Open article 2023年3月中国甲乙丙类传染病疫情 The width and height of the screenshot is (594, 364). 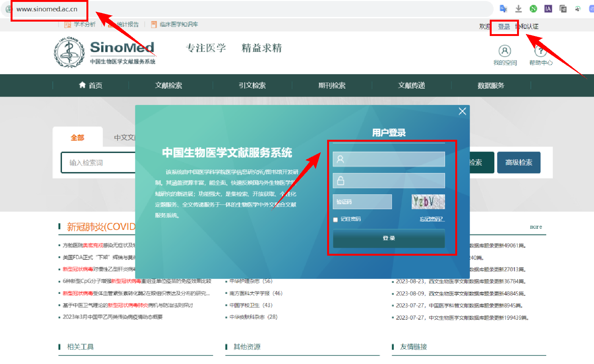point(113,317)
